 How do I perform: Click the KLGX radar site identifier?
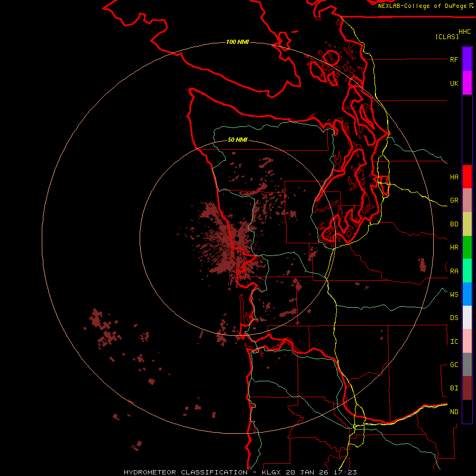[x=272, y=472]
